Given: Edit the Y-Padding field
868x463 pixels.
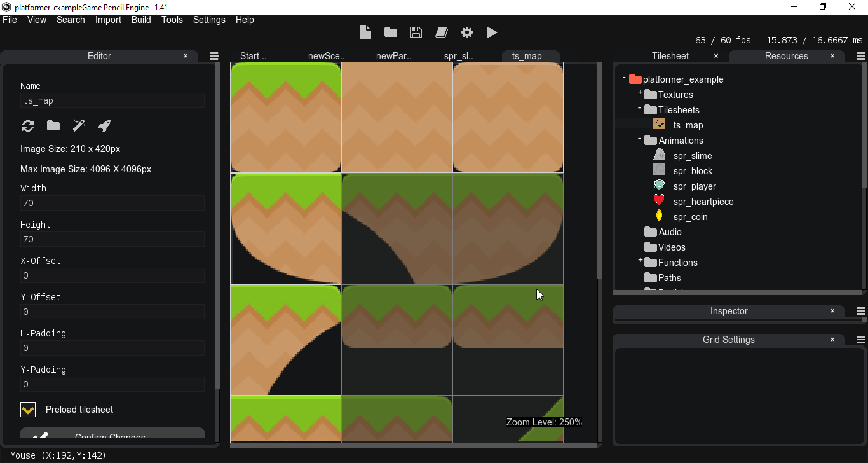Looking at the screenshot, I should click(112, 384).
